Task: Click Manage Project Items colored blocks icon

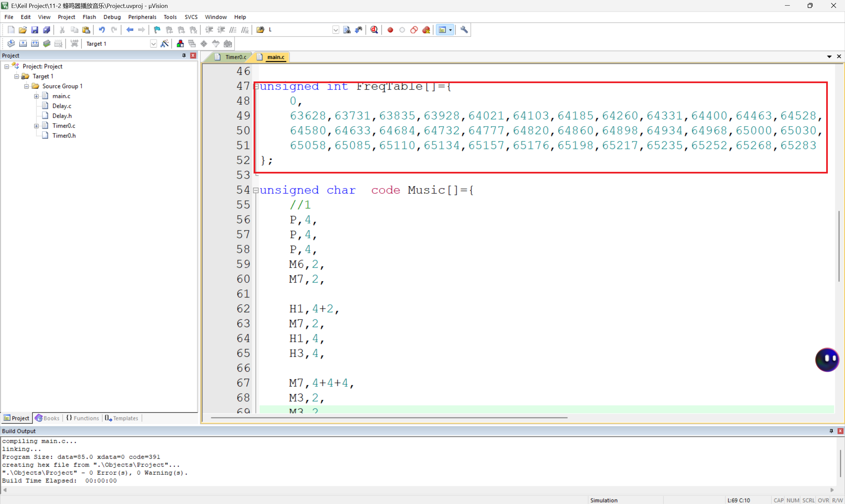Action: point(180,44)
